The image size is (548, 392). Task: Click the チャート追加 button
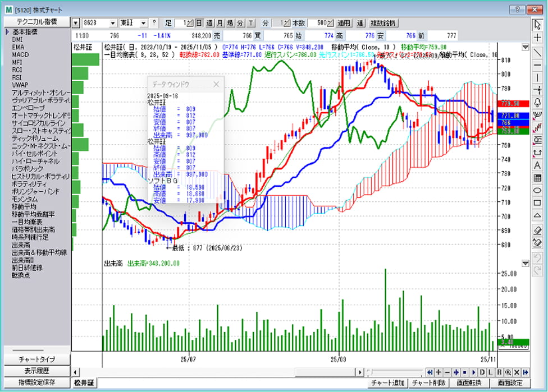(388, 382)
